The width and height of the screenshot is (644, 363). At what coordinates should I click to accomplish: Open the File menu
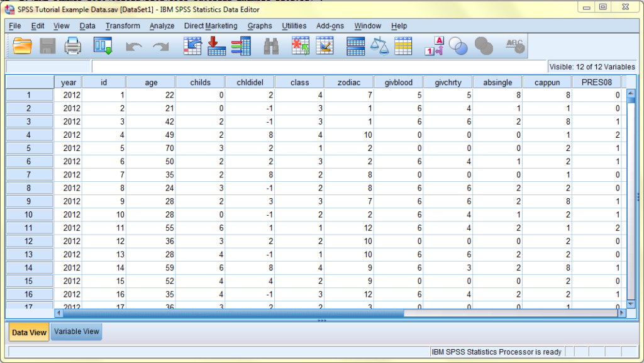tap(15, 26)
